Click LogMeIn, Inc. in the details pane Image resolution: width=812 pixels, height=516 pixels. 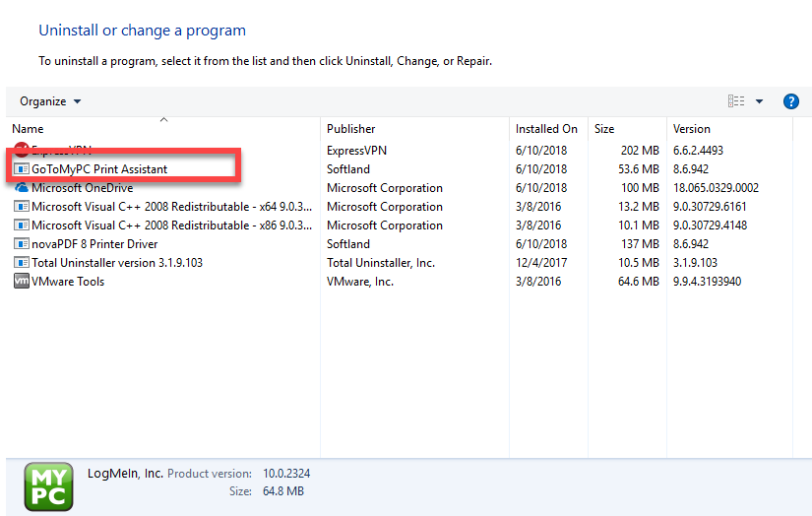tap(125, 473)
